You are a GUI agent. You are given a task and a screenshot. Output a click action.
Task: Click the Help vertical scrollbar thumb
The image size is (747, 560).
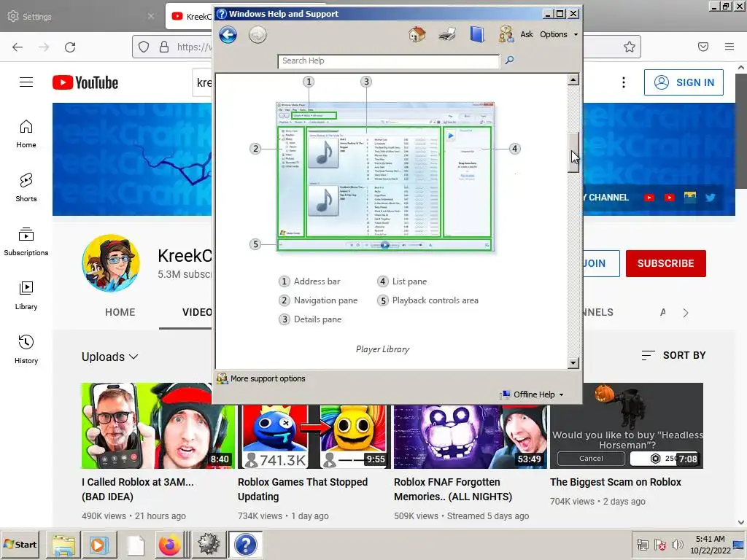point(573,152)
